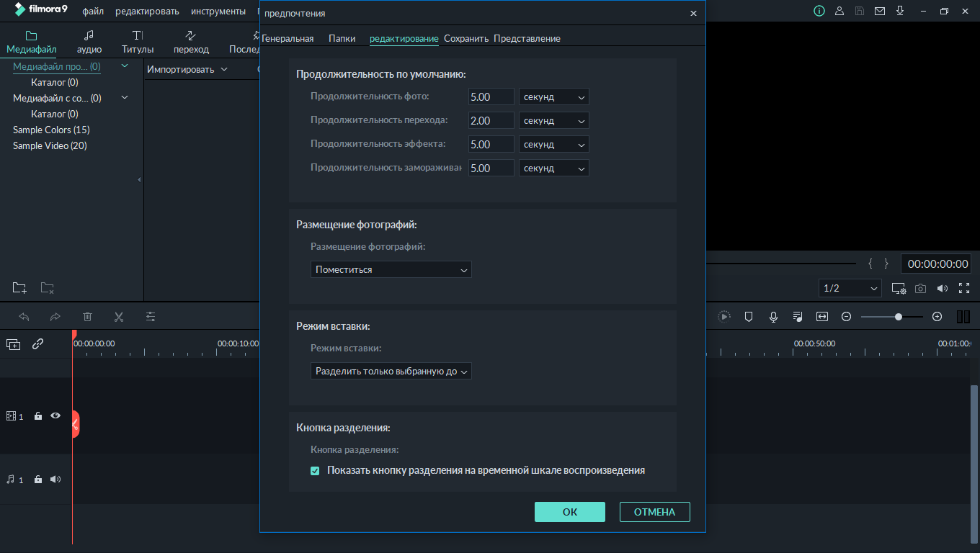Switch to the 'Папки' preferences tab

pos(342,39)
